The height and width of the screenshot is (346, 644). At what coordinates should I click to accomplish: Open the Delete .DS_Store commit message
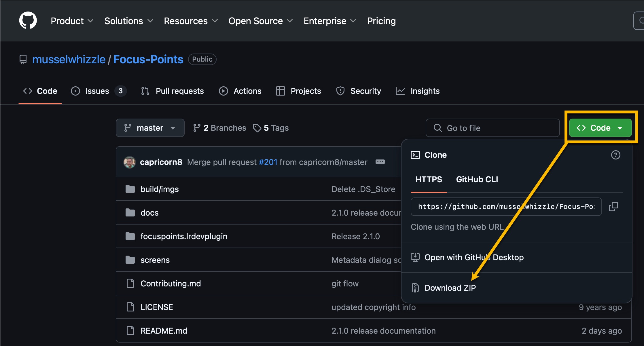point(363,189)
